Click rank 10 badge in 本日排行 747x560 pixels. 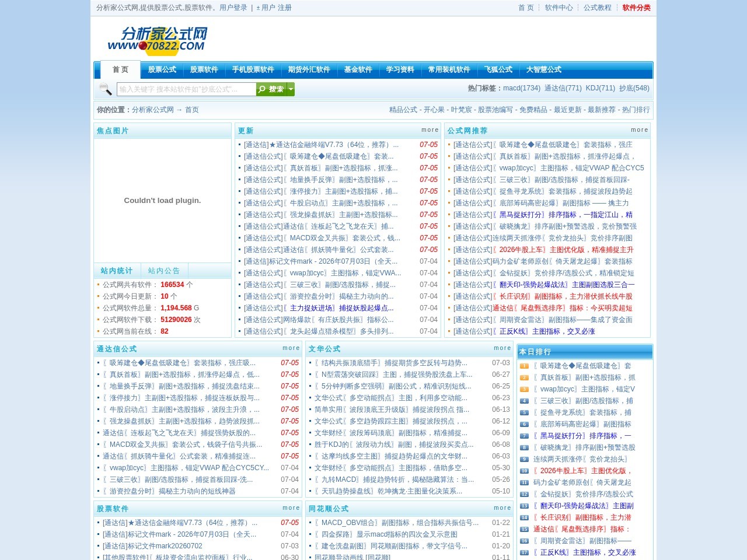524,471
